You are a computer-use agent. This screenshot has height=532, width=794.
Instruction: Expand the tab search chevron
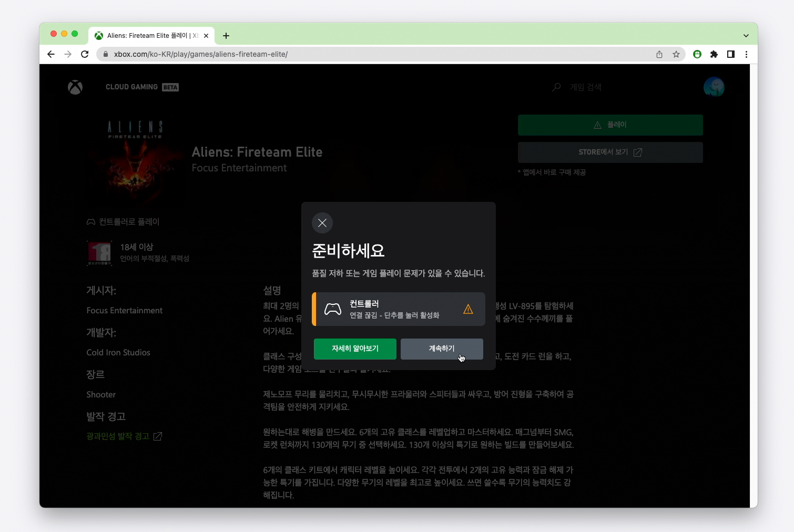click(746, 36)
